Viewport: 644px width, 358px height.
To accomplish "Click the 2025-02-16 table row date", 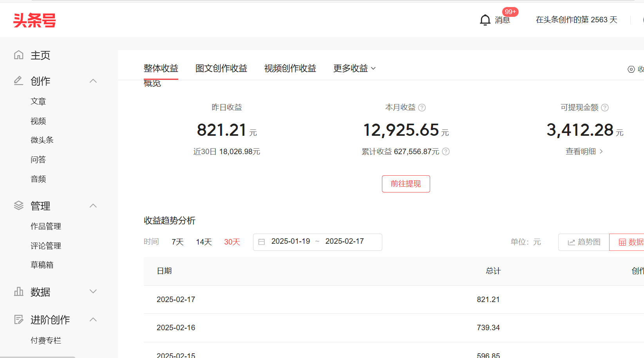I will coord(176,327).
